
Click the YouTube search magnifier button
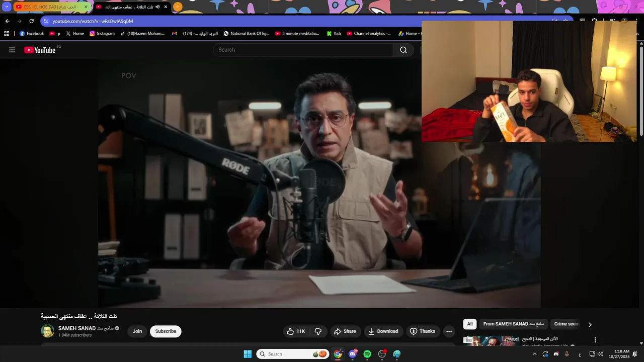point(404,50)
